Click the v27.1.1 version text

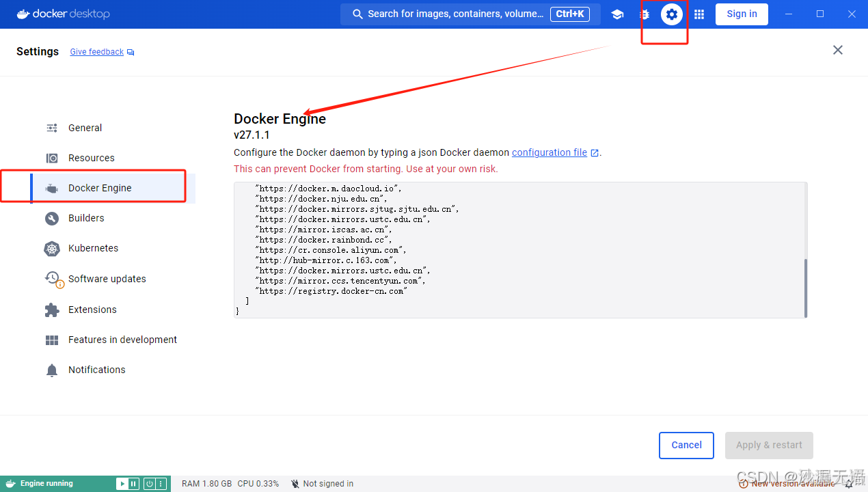coord(252,135)
